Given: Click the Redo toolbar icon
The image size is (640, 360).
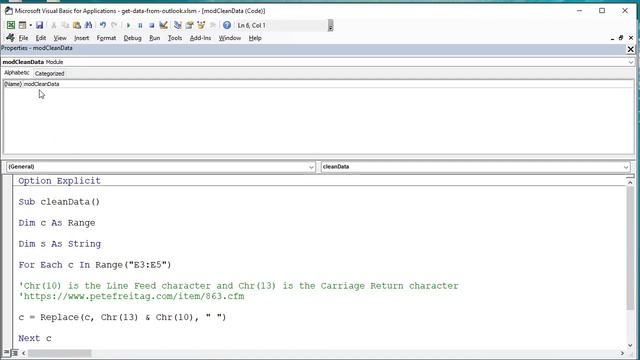Looking at the screenshot, I should click(114, 25).
